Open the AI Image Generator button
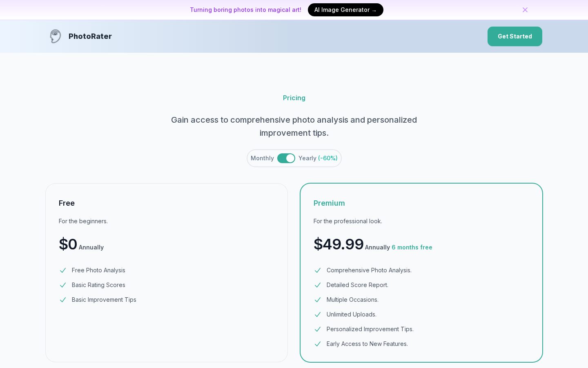Image resolution: width=588 pixels, height=368 pixels. (345, 10)
